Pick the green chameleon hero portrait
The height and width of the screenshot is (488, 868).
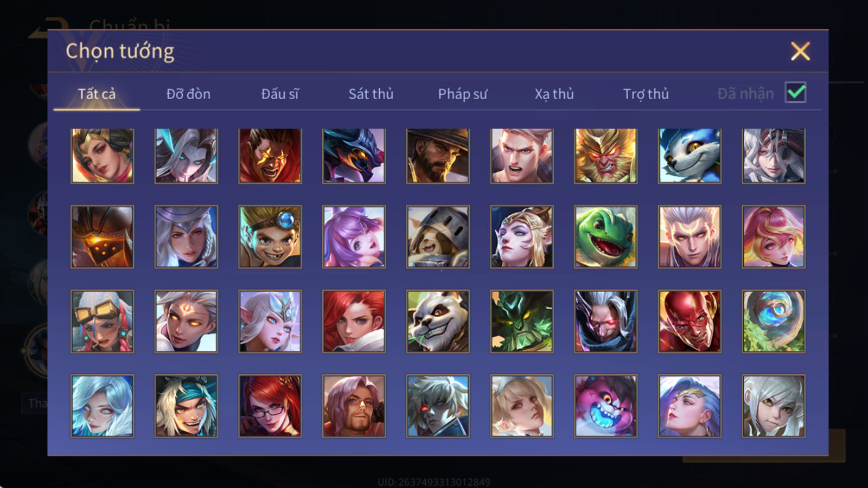point(605,237)
